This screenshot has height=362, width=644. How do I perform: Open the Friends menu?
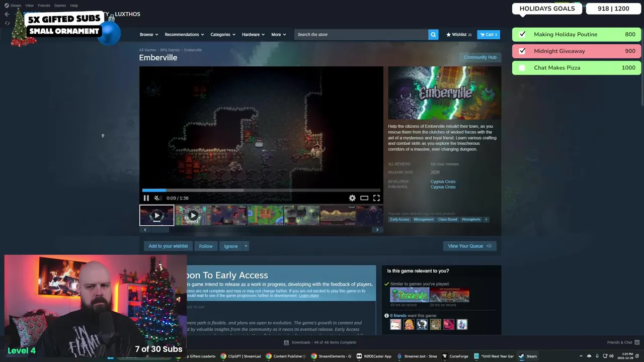click(x=44, y=6)
